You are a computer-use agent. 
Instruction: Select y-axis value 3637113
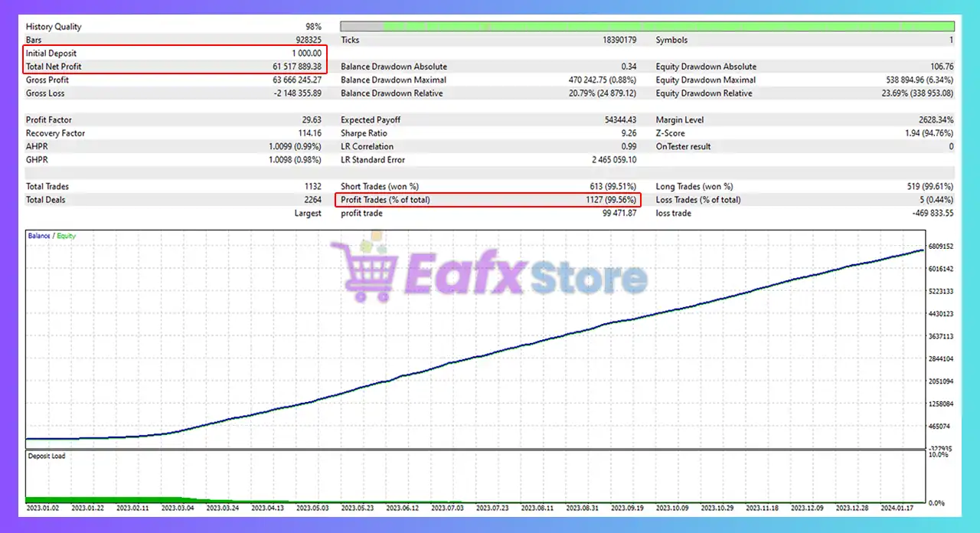click(x=940, y=336)
